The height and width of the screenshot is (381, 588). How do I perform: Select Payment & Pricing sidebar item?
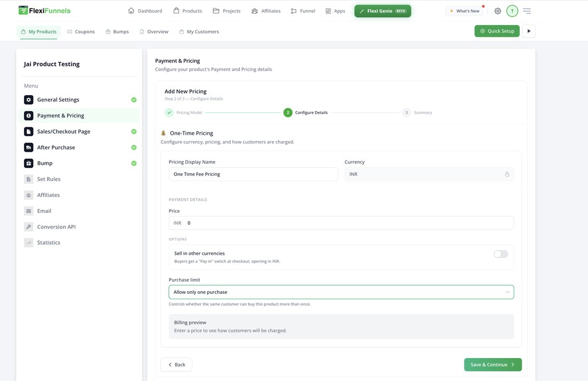79,115
